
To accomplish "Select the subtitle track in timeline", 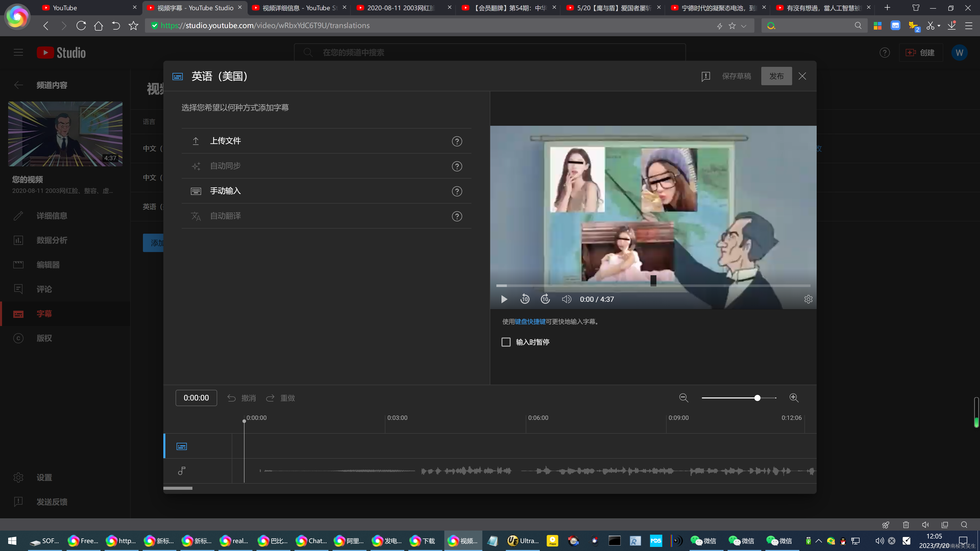I will (x=181, y=446).
